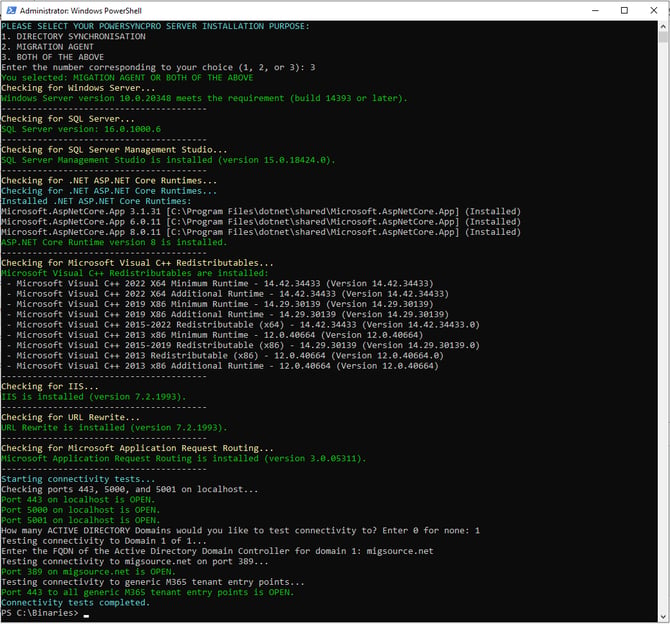Image resolution: width=670 pixels, height=624 pixels.
Task: Click 'PLEASE SELECT YOUR POWERSYNCPRO SERVER INSTALLATION PURPOSE' heading
Action: click(155, 26)
